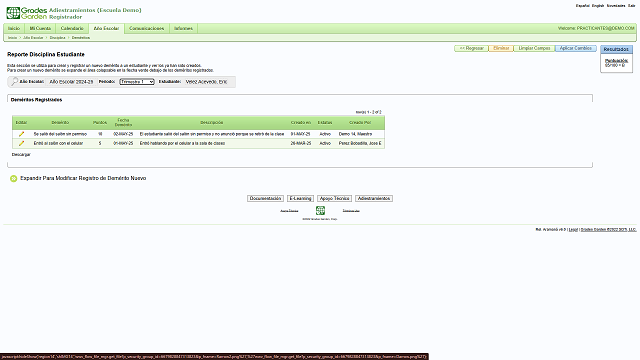
Task: Click the Apoyo Técnico button
Action: 334,198
